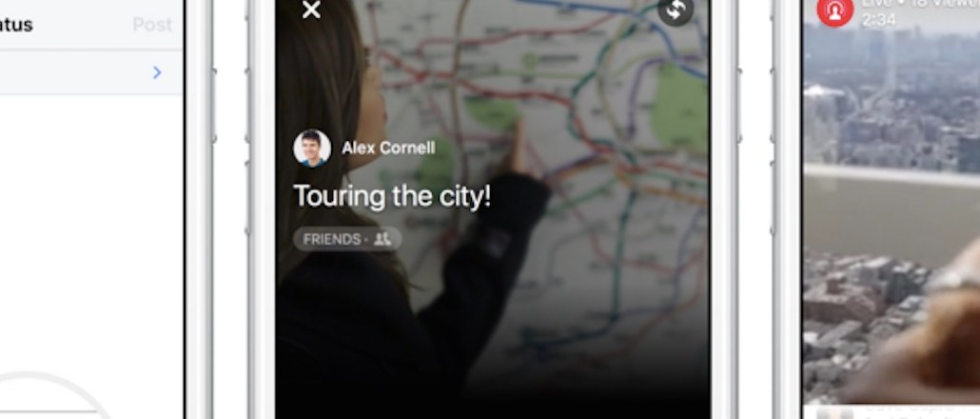Tap the friends silhouette icon in privacy pill
Image resolution: width=980 pixels, height=419 pixels.
pos(382,239)
